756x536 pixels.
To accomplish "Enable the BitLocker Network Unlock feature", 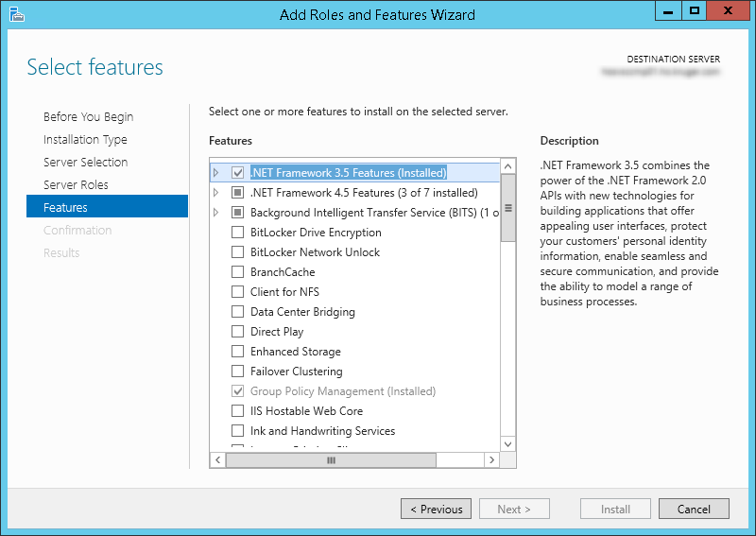I will coord(237,251).
